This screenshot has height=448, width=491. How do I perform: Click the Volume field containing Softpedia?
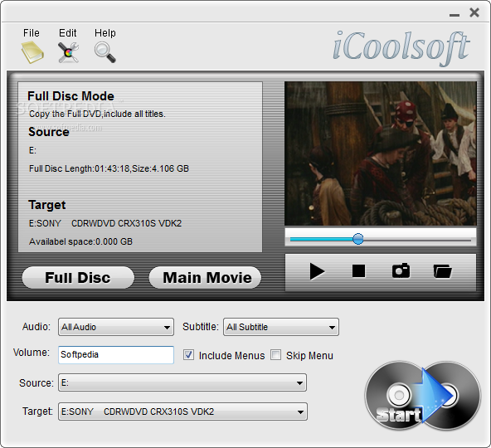point(116,354)
